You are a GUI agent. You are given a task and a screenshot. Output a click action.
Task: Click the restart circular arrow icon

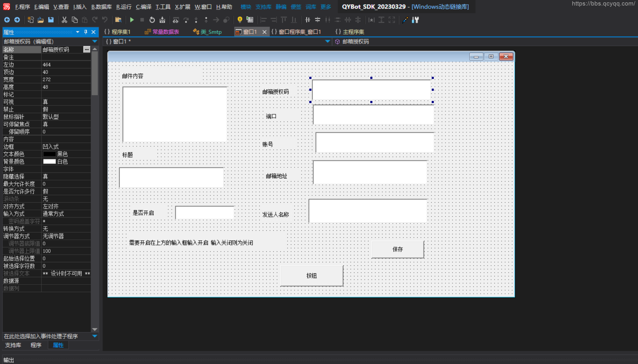click(x=152, y=20)
